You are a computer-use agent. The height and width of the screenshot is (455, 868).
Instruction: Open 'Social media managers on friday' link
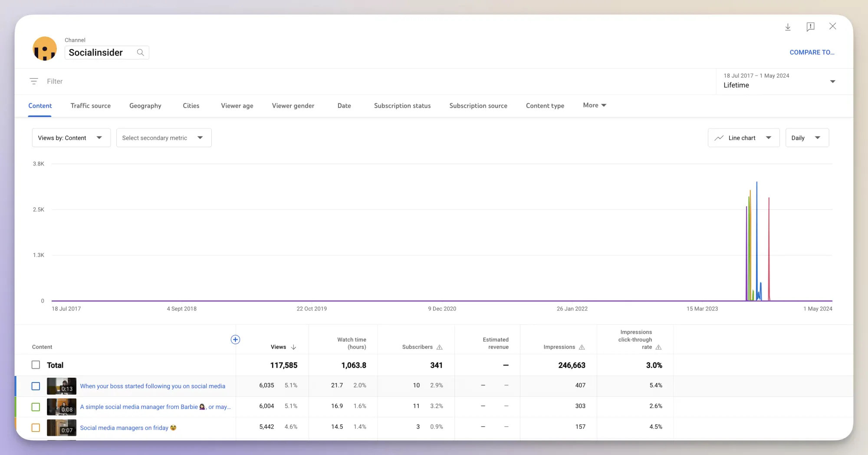click(128, 428)
